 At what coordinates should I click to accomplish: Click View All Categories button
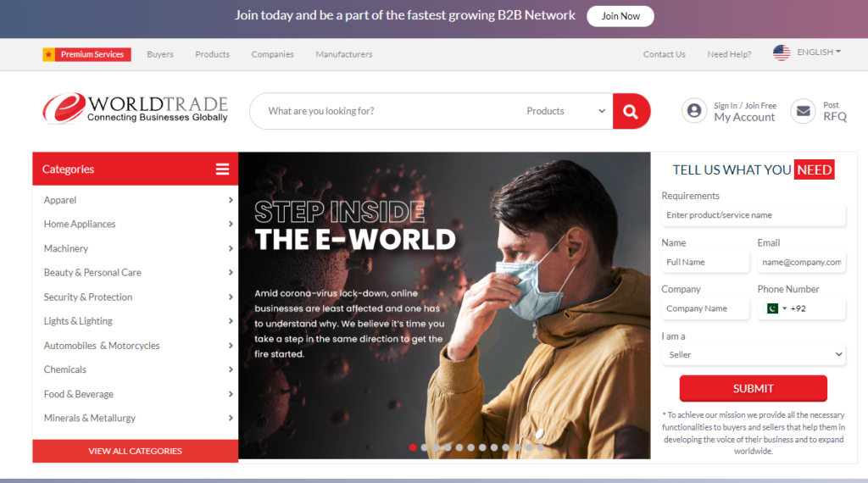coord(135,451)
